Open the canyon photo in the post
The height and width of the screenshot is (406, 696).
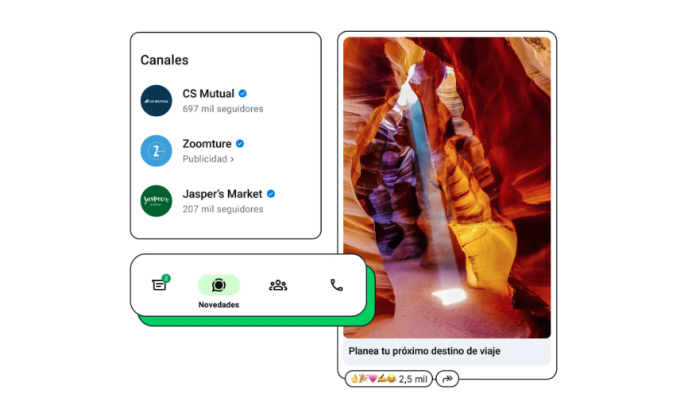pos(447,187)
